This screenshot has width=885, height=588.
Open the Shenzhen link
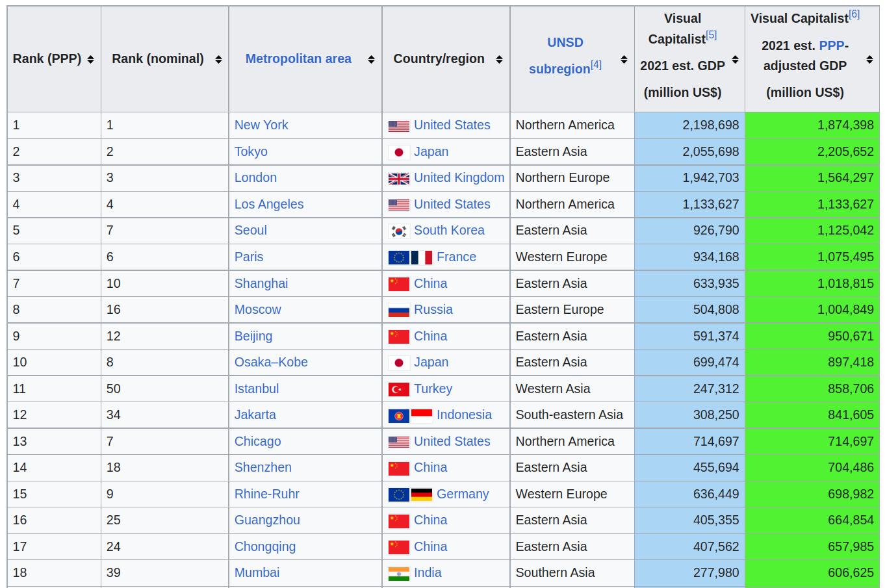(263, 467)
